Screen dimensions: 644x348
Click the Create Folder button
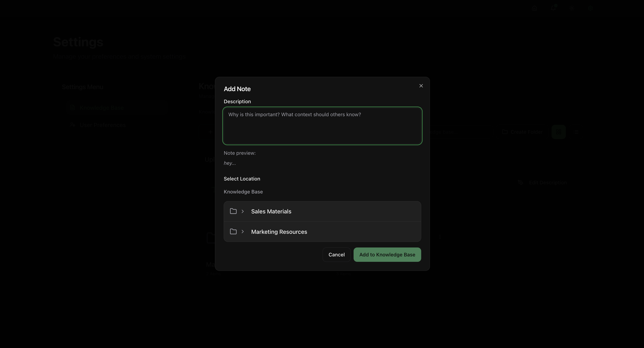522,132
